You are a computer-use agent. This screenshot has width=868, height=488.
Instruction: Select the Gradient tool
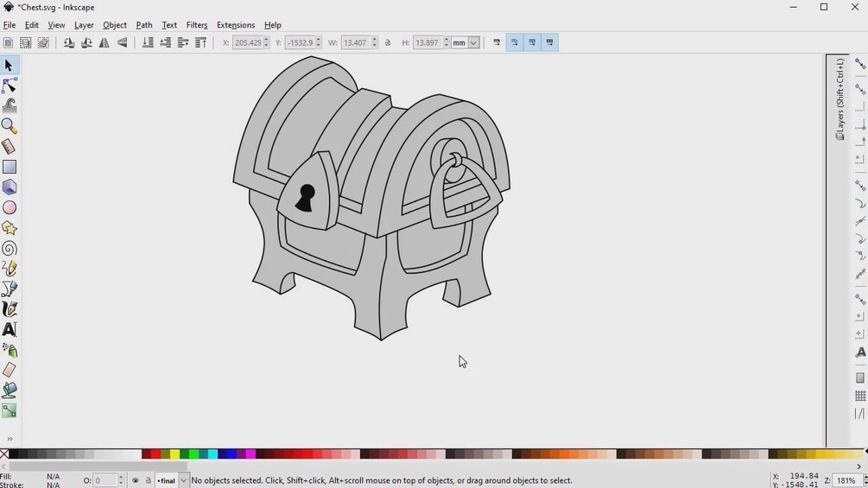[x=9, y=410]
